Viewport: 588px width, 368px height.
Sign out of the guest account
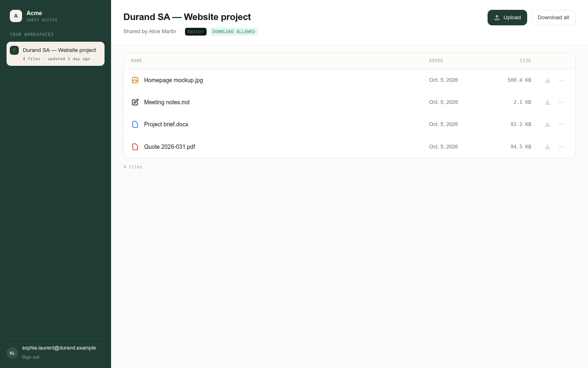[x=31, y=357]
